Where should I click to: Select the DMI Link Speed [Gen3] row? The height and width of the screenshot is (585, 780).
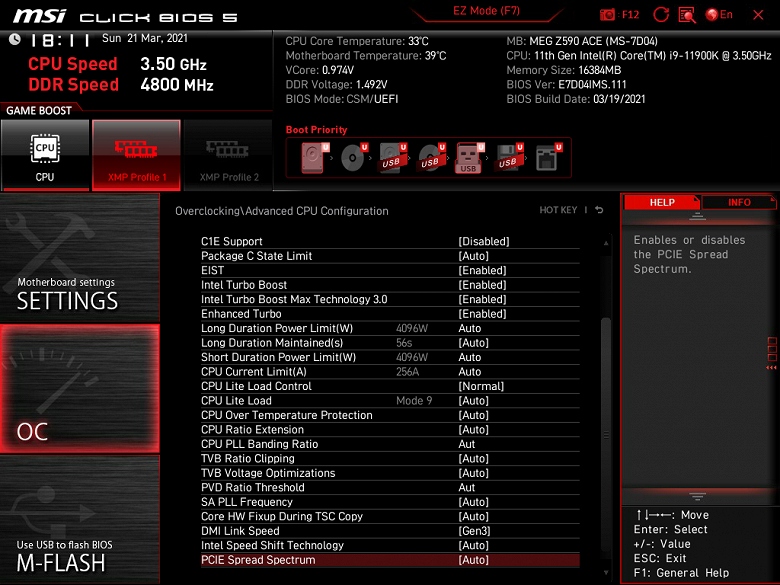point(390,531)
